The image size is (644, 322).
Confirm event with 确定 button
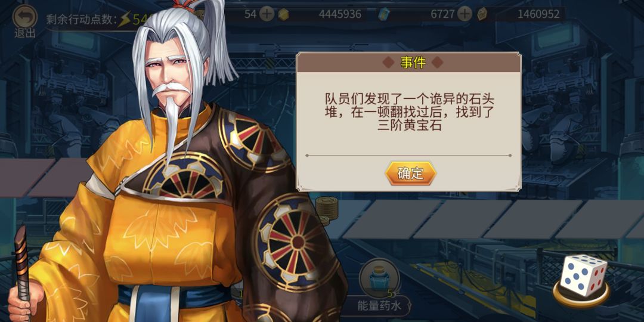pyautogui.click(x=410, y=173)
